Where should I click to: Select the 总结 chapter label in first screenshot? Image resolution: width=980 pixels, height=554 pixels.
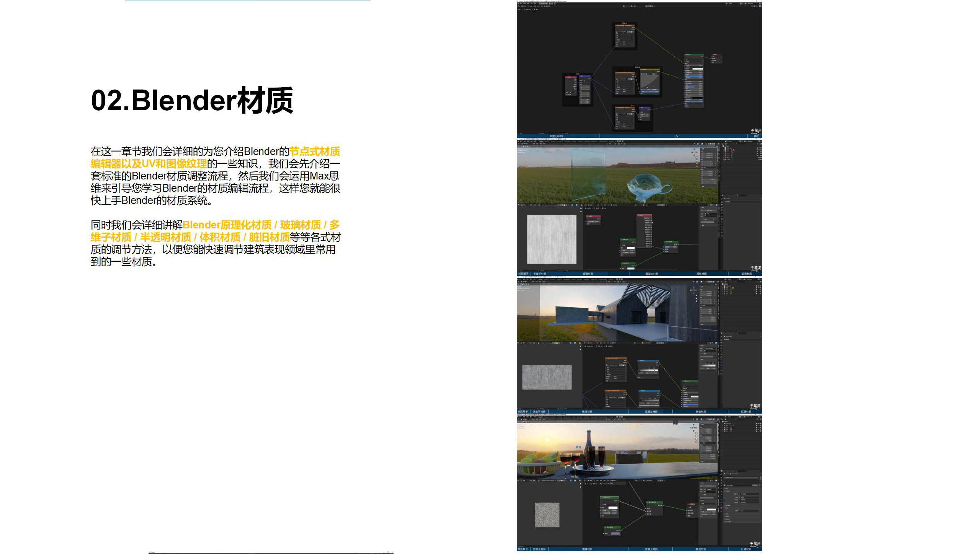(756, 136)
